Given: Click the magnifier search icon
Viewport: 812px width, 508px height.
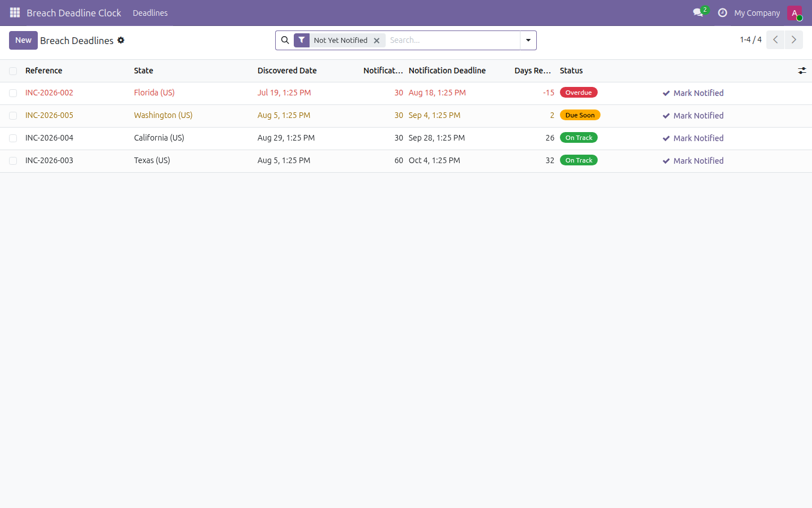Looking at the screenshot, I should (285, 40).
